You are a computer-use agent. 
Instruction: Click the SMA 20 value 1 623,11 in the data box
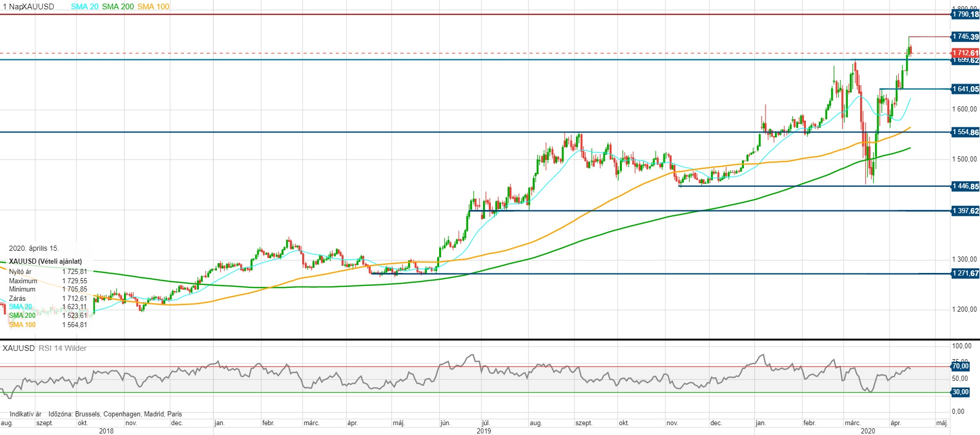tap(75, 307)
